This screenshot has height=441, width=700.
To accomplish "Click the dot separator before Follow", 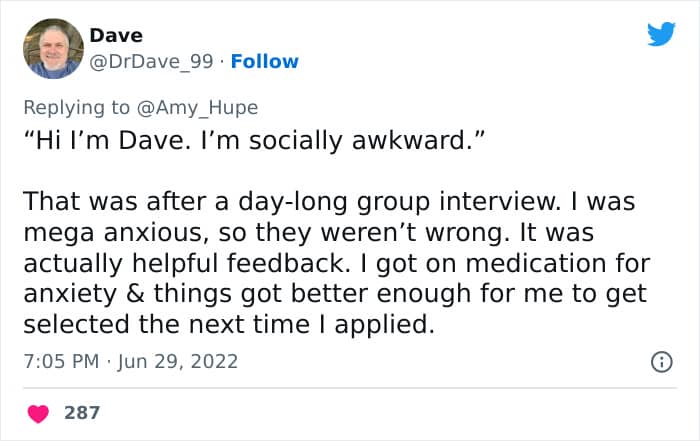I will pyautogui.click(x=222, y=62).
